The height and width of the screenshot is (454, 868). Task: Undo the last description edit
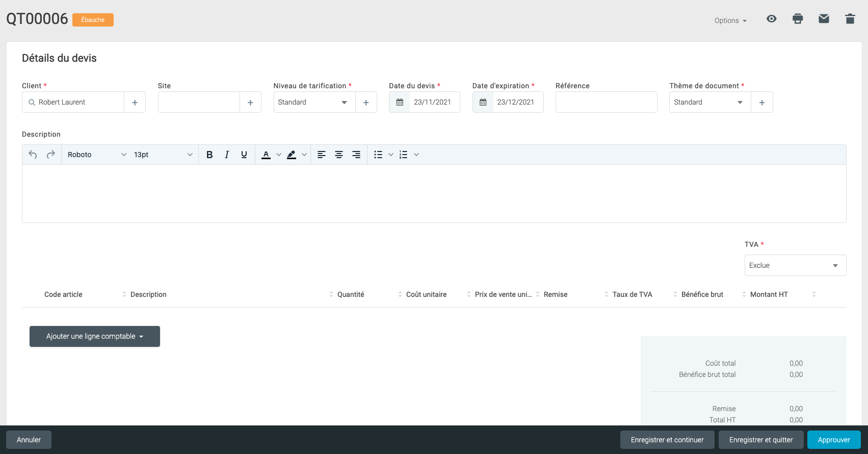(x=33, y=155)
